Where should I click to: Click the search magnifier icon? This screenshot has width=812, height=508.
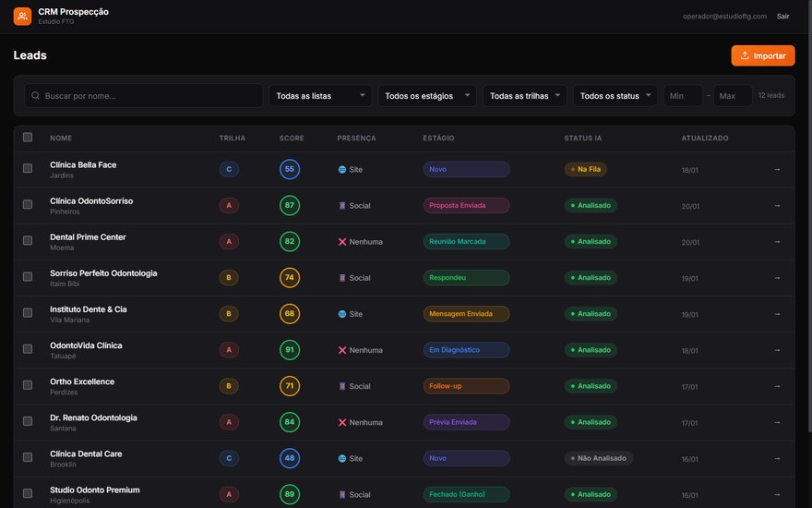(x=35, y=95)
